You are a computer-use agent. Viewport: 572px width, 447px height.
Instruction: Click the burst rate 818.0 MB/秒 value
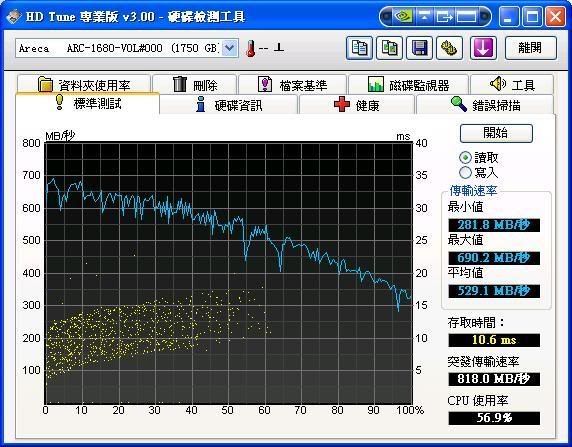tap(494, 379)
